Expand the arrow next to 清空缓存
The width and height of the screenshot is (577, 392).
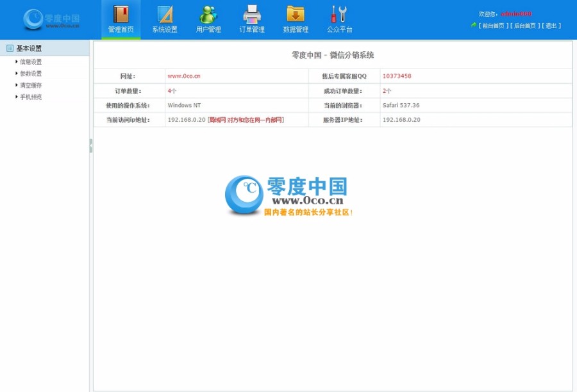click(17, 85)
